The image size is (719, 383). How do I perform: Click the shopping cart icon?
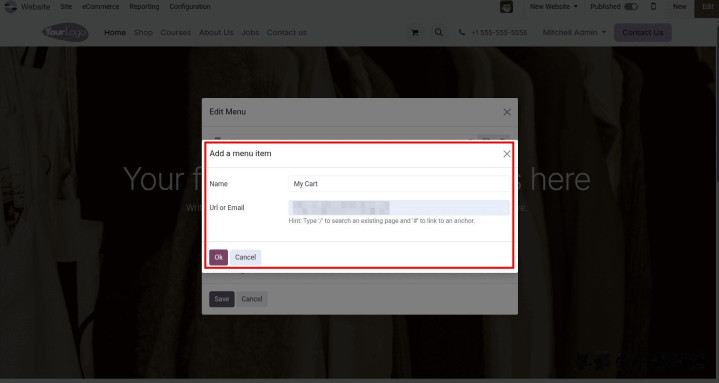415,33
